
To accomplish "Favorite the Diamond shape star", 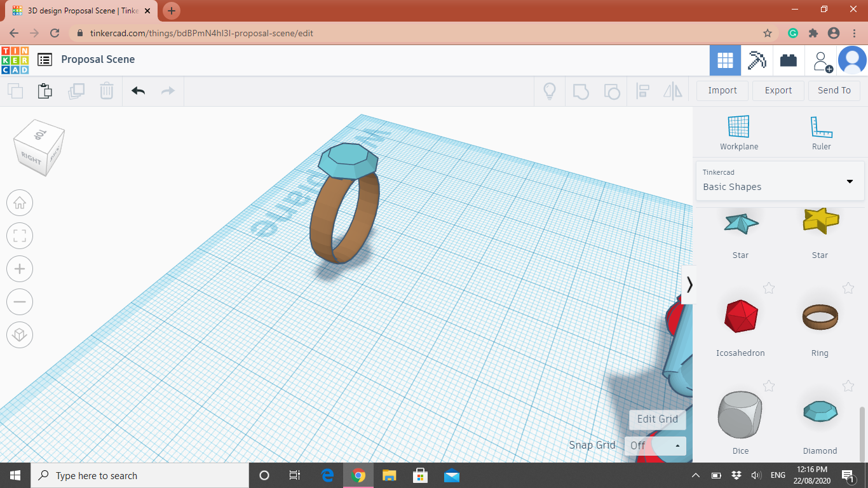I will [x=848, y=386].
